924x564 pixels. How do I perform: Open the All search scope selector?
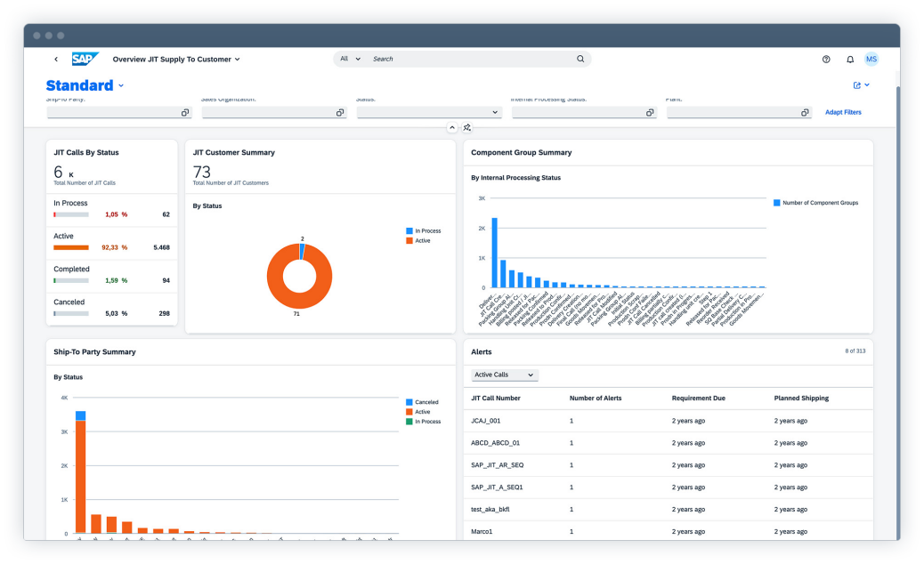351,59
